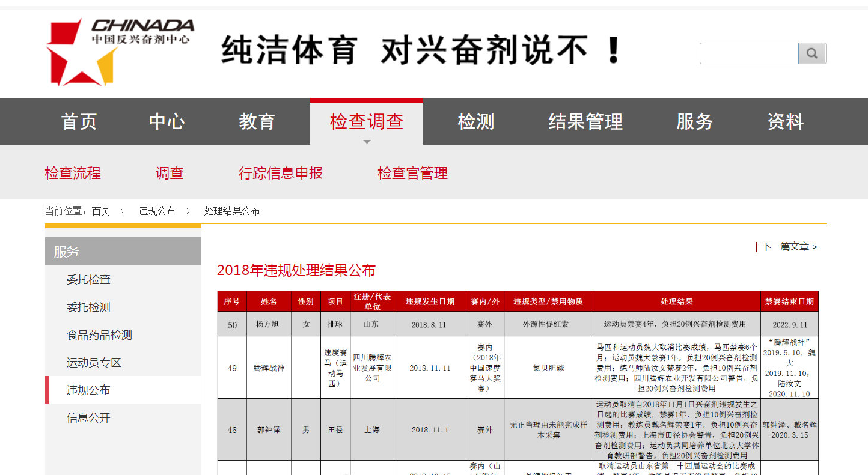Click the 项目 column header

(335, 301)
